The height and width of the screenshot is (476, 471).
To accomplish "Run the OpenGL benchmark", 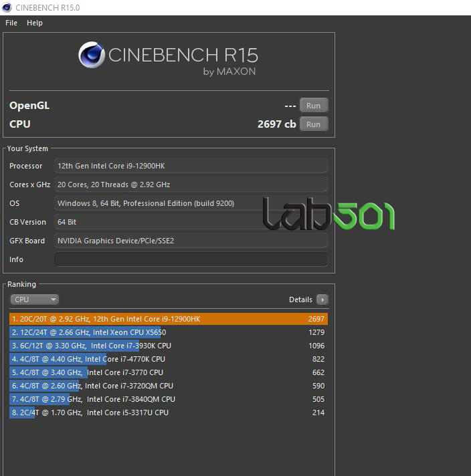I will 313,106.
